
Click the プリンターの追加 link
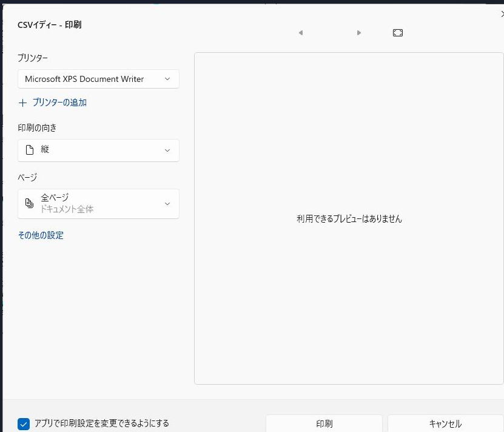(59, 103)
